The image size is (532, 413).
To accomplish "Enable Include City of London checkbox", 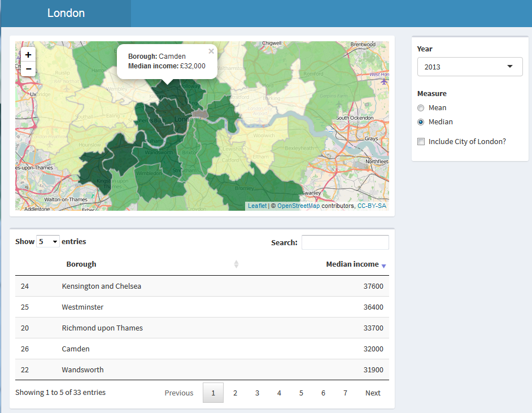I will click(421, 142).
